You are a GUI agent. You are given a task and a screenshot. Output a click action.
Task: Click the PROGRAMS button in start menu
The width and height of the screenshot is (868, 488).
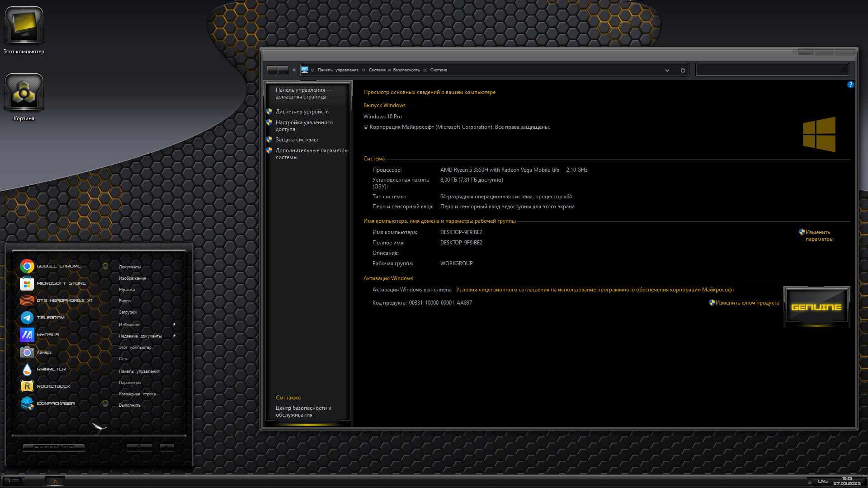[x=54, y=447]
